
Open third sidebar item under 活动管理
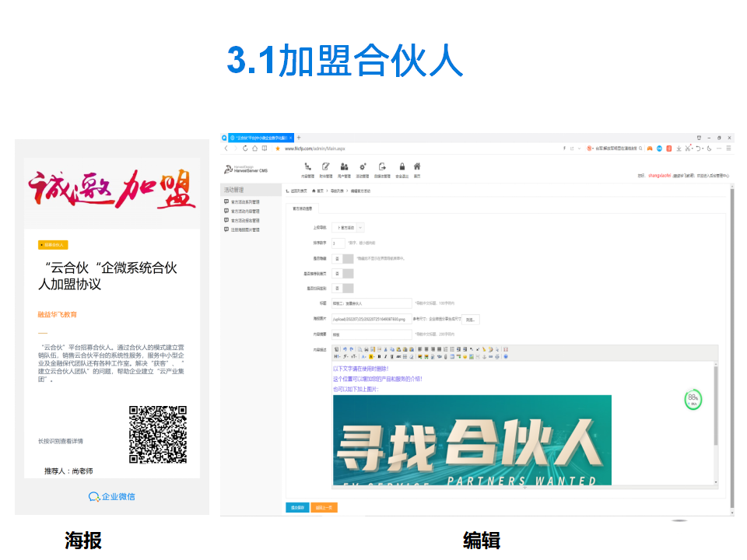click(242, 220)
